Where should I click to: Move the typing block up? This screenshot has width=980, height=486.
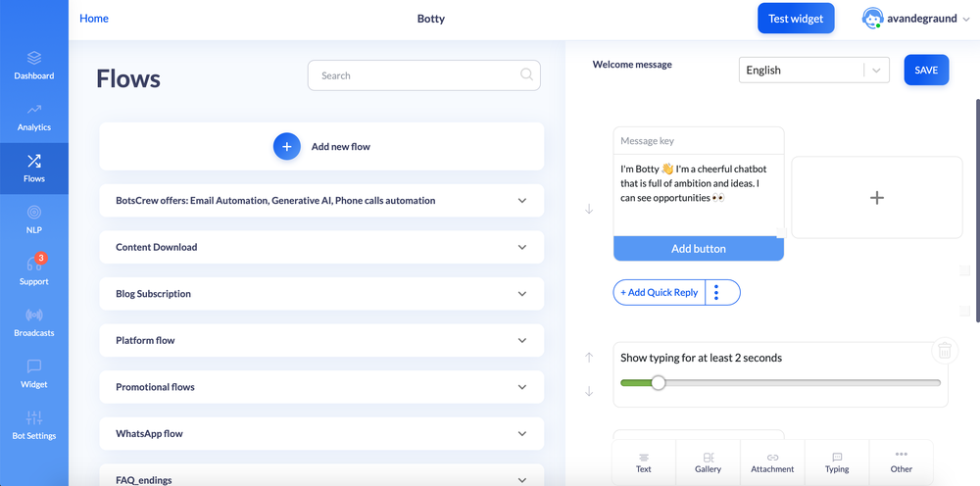click(589, 358)
